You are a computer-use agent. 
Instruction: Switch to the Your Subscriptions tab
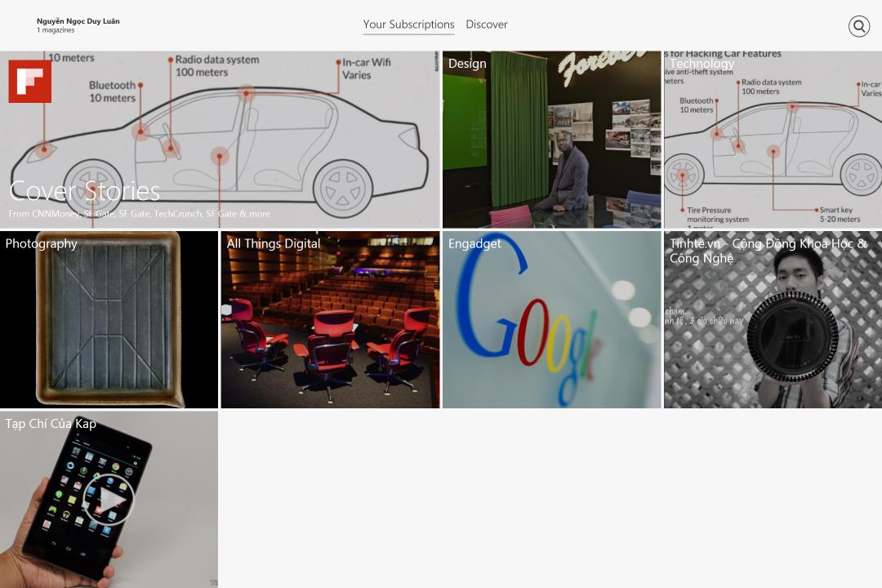pyautogui.click(x=408, y=24)
